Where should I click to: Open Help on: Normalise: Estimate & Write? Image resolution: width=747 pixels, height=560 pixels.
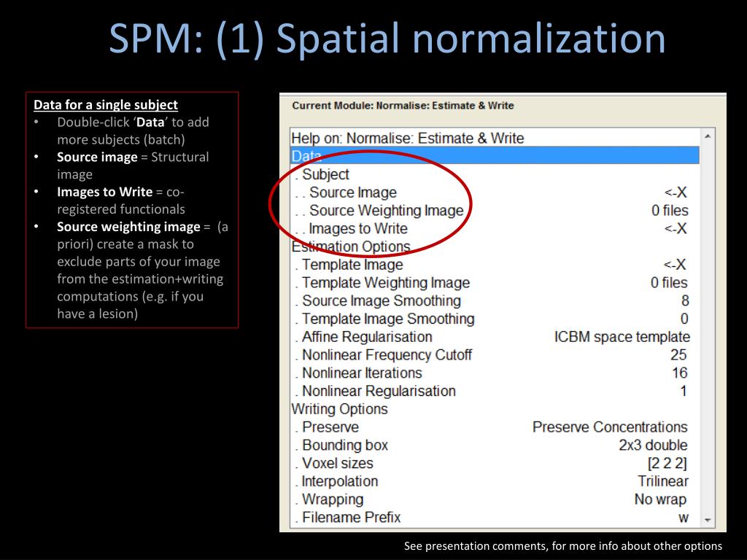495,138
